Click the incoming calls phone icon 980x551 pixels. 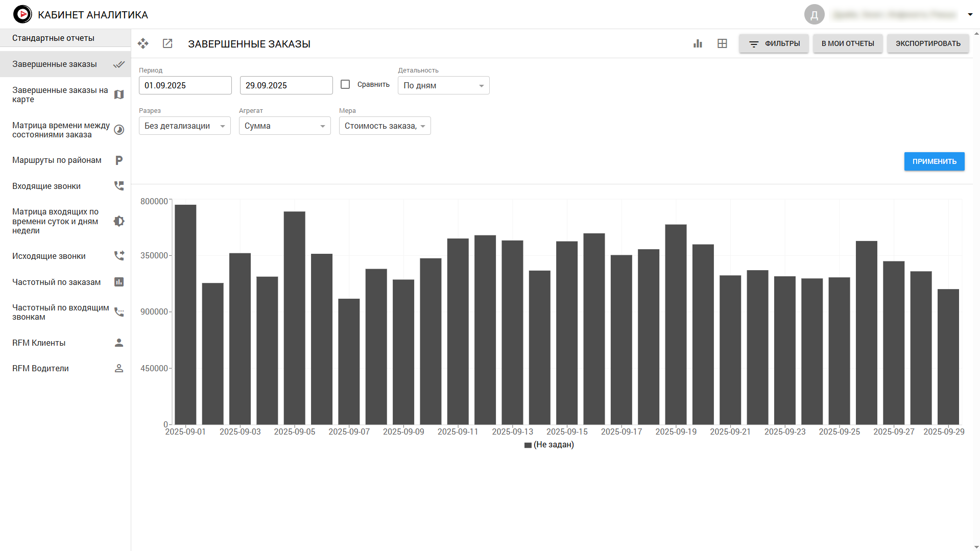coord(119,186)
